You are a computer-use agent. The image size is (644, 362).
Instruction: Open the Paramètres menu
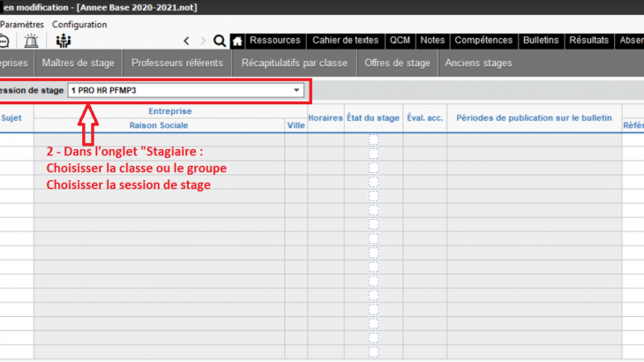coord(22,25)
